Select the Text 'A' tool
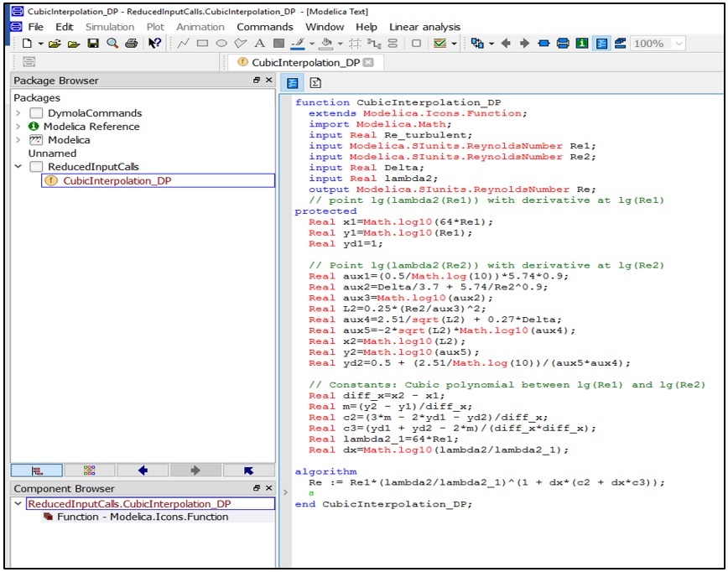728x572 pixels. click(259, 44)
